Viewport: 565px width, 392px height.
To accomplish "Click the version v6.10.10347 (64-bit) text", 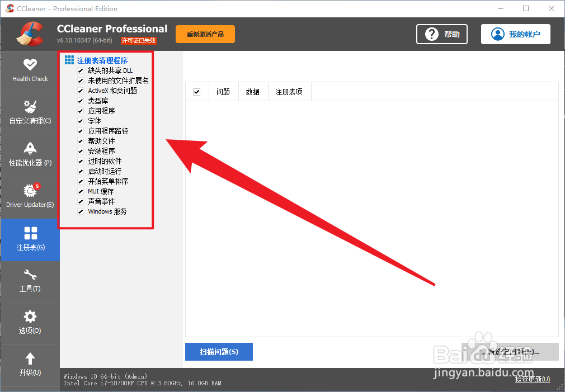I will click(84, 40).
